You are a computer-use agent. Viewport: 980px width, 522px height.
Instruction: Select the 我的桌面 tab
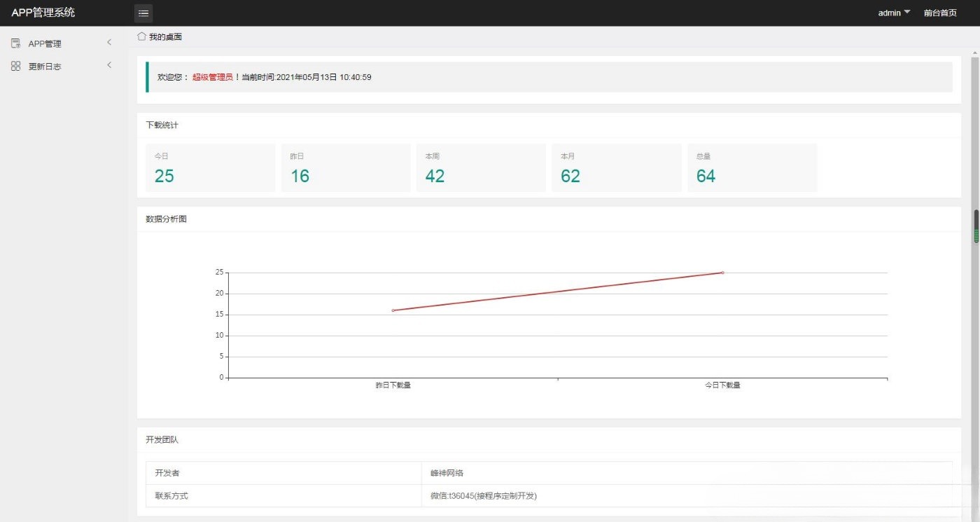[x=165, y=36]
